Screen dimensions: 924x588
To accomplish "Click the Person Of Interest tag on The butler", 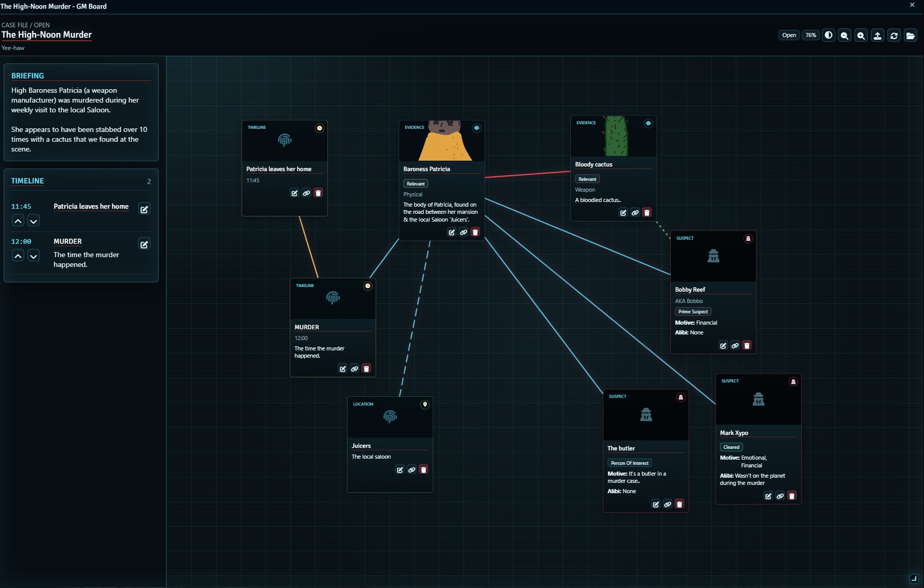I will (630, 463).
